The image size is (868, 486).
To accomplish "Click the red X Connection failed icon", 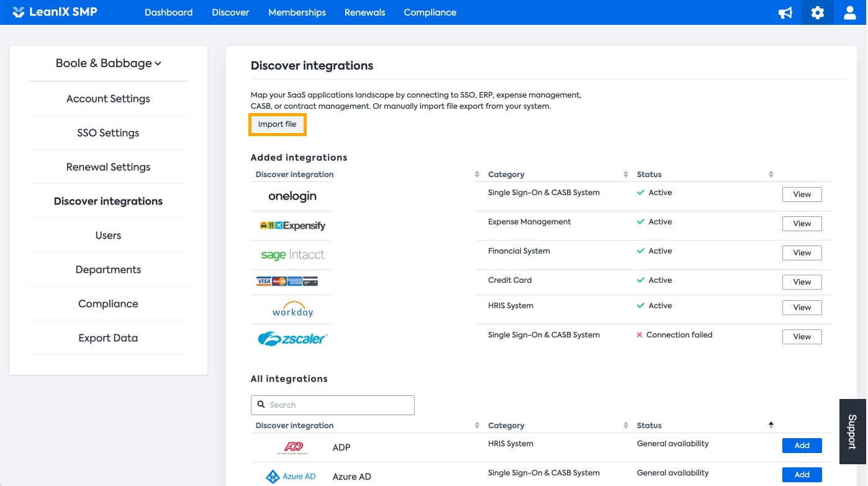I will [640, 335].
